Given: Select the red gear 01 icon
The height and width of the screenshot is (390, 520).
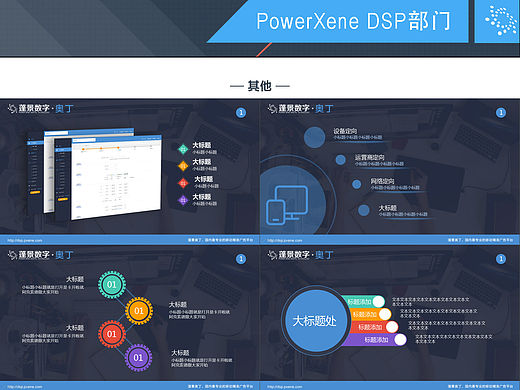Looking at the screenshot, I should 112,334.
